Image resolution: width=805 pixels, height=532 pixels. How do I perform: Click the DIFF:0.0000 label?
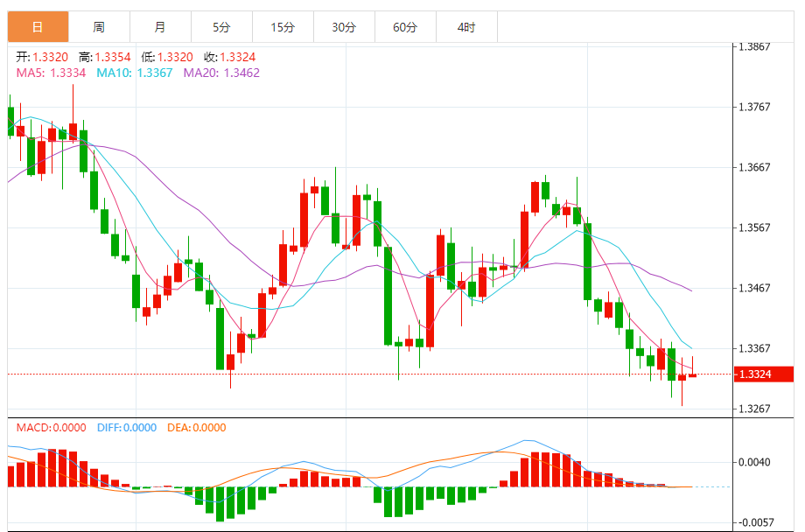tap(127, 428)
